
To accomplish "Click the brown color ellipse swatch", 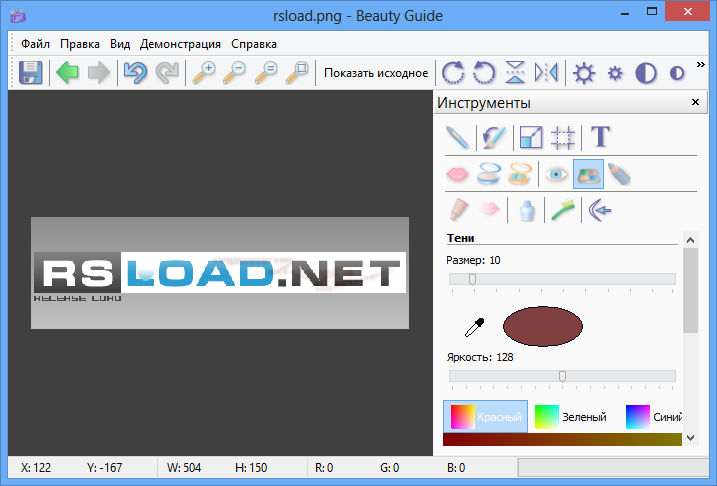I will [543, 326].
